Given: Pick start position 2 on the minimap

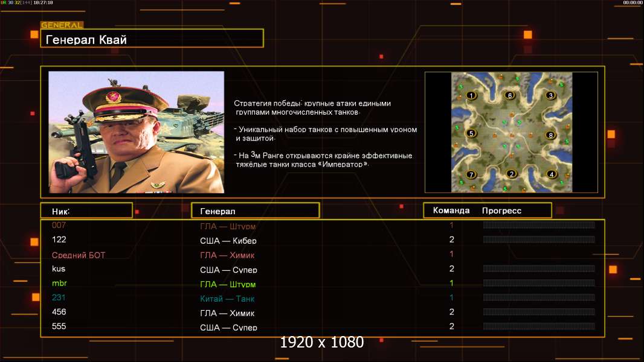Looking at the screenshot, I should [x=512, y=174].
